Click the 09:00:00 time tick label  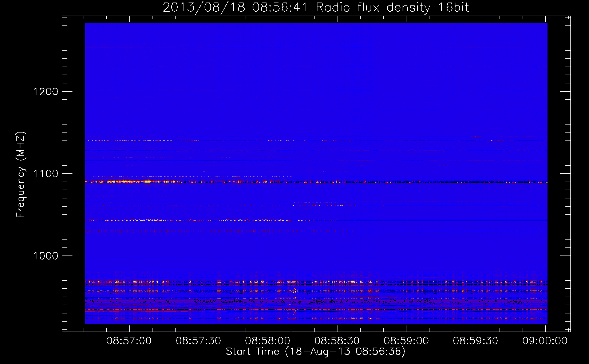tap(545, 341)
